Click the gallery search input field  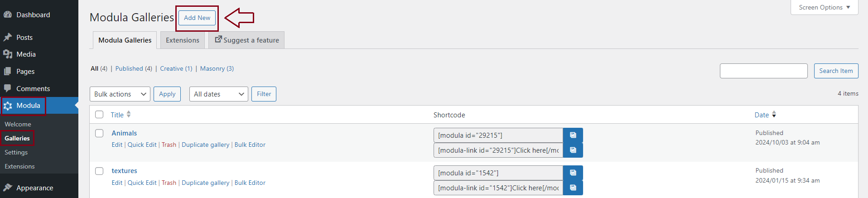pos(763,71)
